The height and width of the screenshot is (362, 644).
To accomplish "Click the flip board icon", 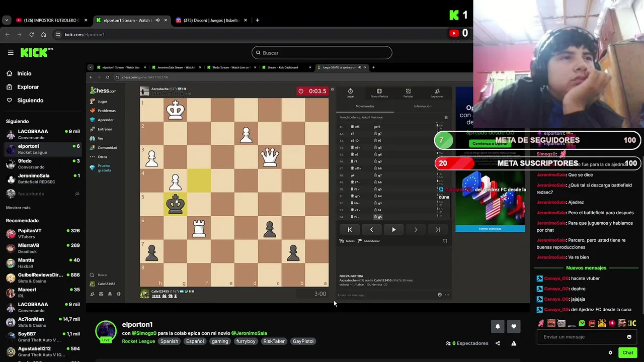I will pyautogui.click(x=445, y=241).
